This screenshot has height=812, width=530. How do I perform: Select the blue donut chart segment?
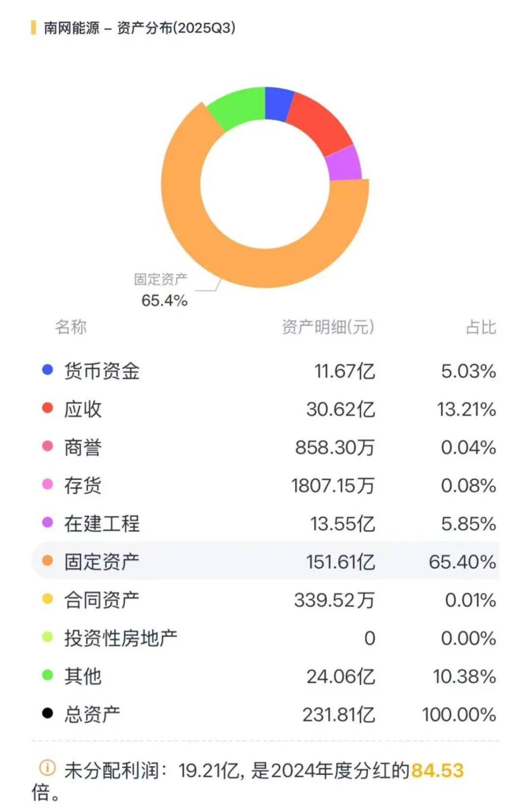pos(277,103)
